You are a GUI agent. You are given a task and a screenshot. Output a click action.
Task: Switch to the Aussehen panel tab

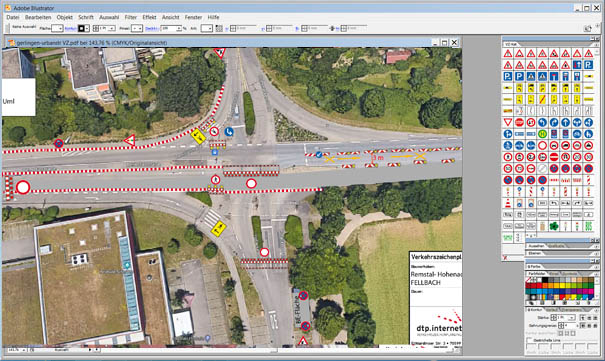536,246
